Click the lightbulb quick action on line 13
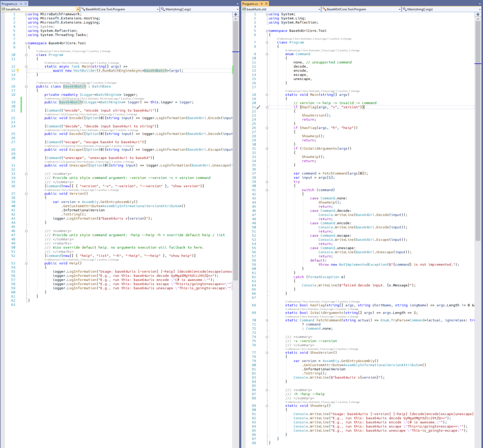This screenshot has height=448, width=483. (18, 70)
